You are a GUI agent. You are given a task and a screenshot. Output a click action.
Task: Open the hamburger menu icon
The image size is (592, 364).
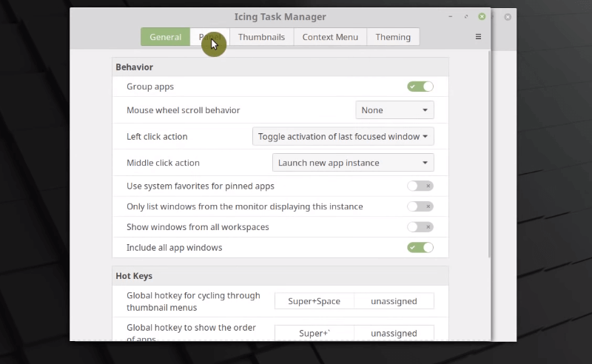(478, 37)
